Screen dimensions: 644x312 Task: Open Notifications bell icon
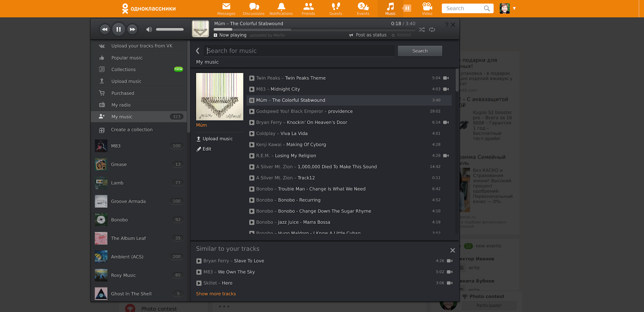(281, 8)
